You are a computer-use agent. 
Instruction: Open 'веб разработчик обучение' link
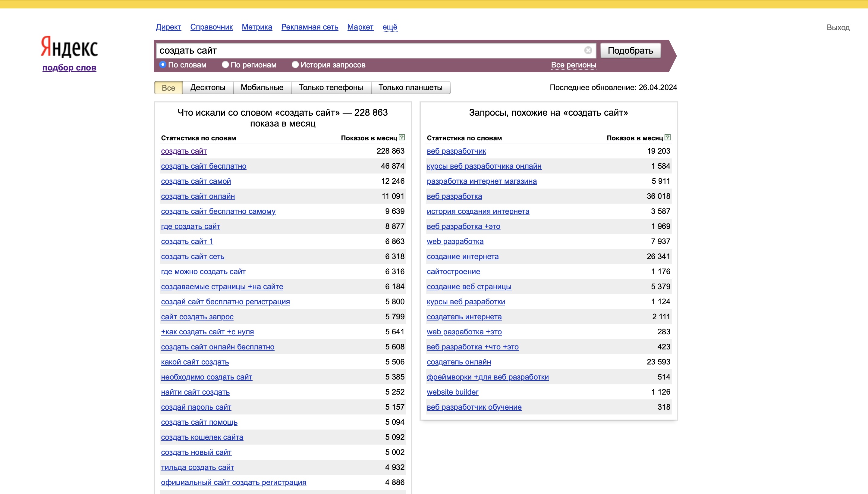click(x=474, y=407)
